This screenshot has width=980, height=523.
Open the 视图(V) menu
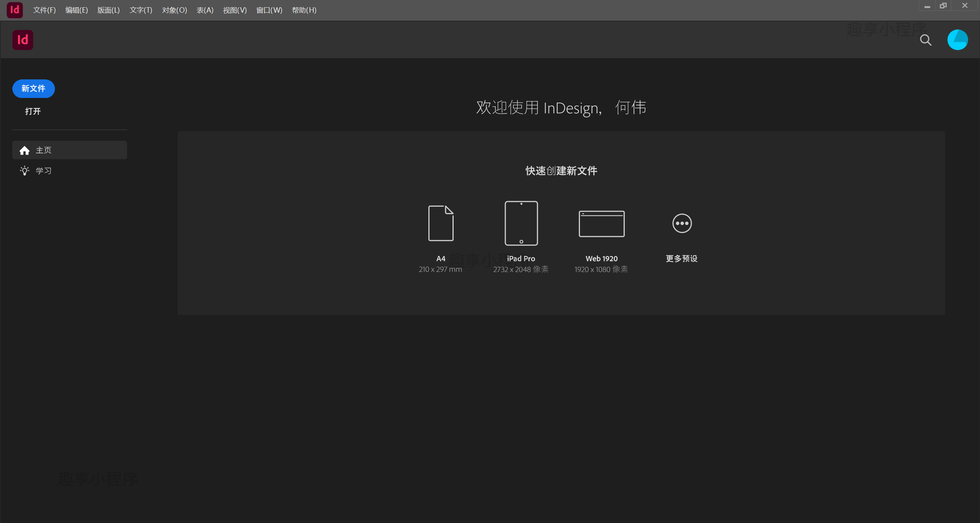click(x=235, y=10)
